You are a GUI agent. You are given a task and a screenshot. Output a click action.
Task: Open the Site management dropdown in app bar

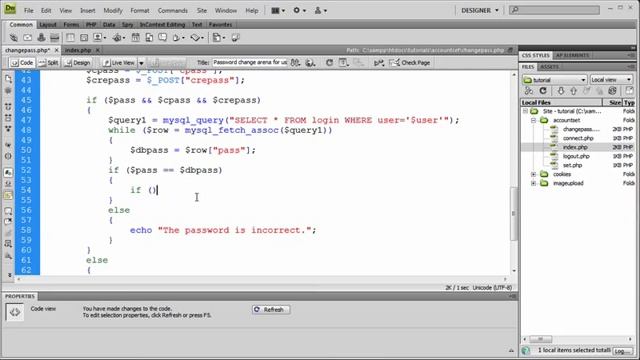[320, 10]
